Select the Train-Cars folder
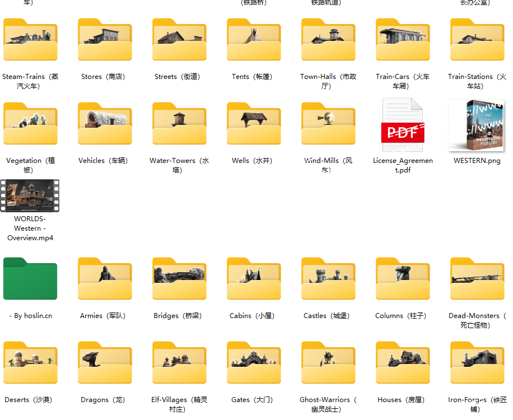Screen dimensions: 513x420 (x=403, y=41)
